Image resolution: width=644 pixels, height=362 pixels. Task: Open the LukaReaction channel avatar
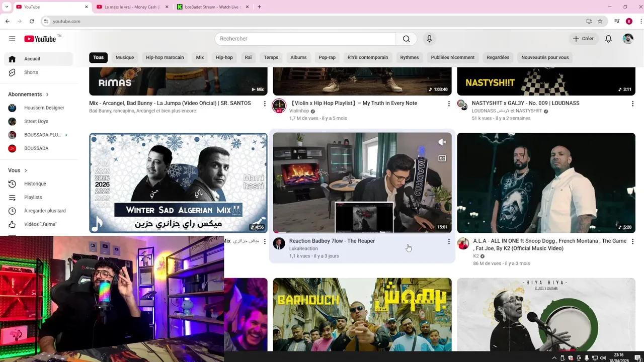tap(279, 244)
